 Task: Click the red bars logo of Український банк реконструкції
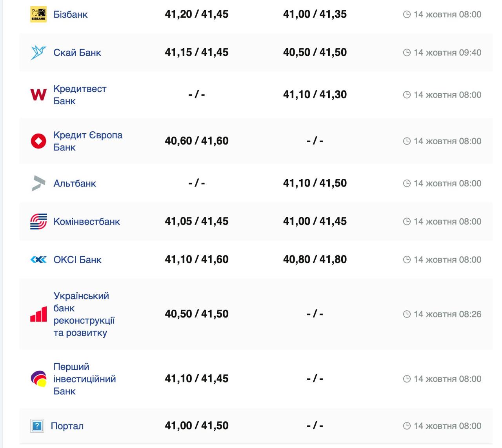38,314
